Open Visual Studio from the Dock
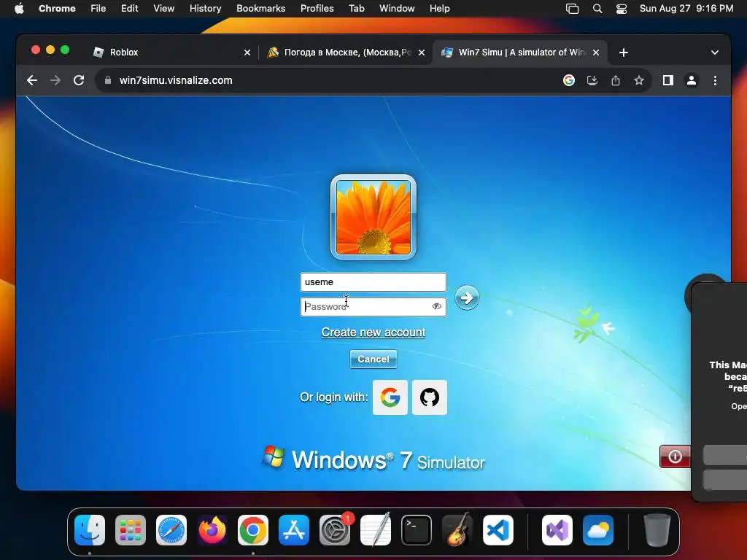The image size is (747, 560). click(x=557, y=530)
